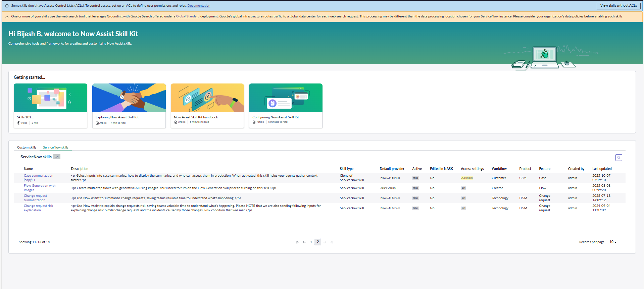644x289 pixels.
Task: Click Azure OpenAI provider cell
Action: pos(388,188)
